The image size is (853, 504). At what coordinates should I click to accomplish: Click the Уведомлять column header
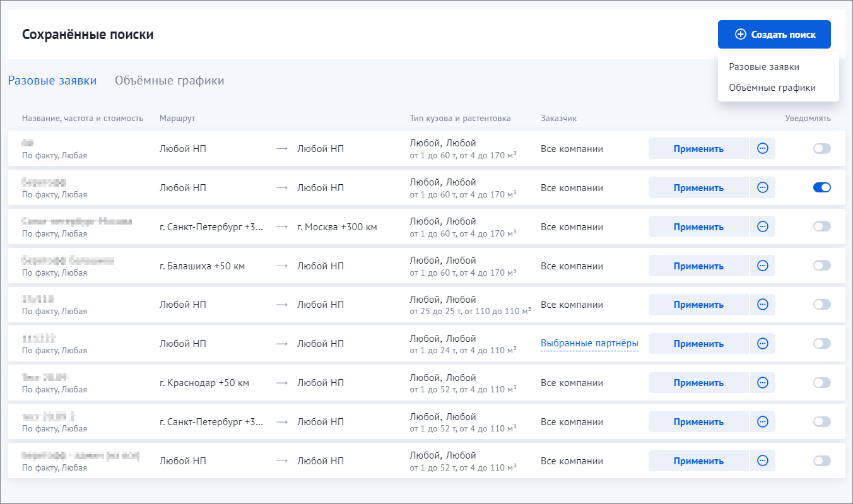pos(808,118)
